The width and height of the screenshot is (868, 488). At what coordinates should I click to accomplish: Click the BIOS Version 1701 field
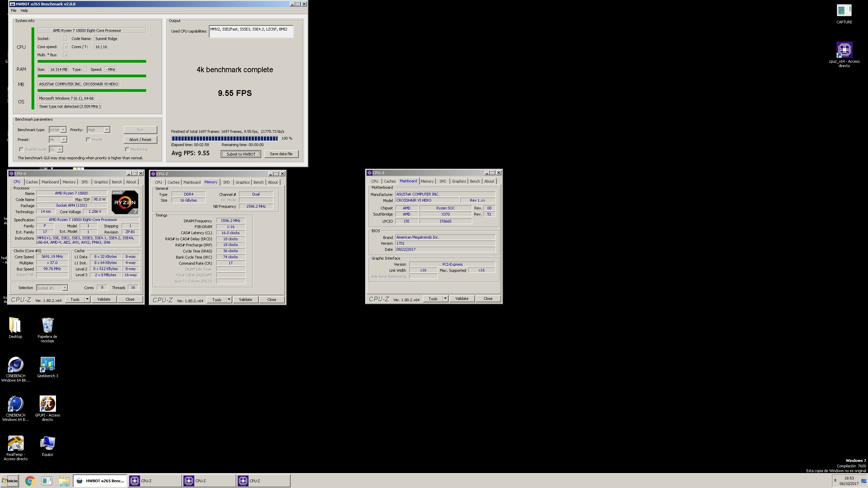445,243
